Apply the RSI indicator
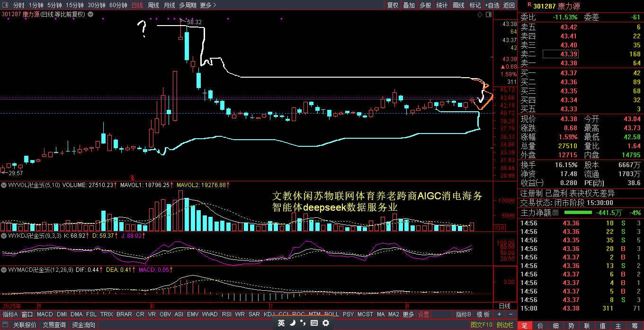This screenshot has width=644, height=330. [227, 314]
